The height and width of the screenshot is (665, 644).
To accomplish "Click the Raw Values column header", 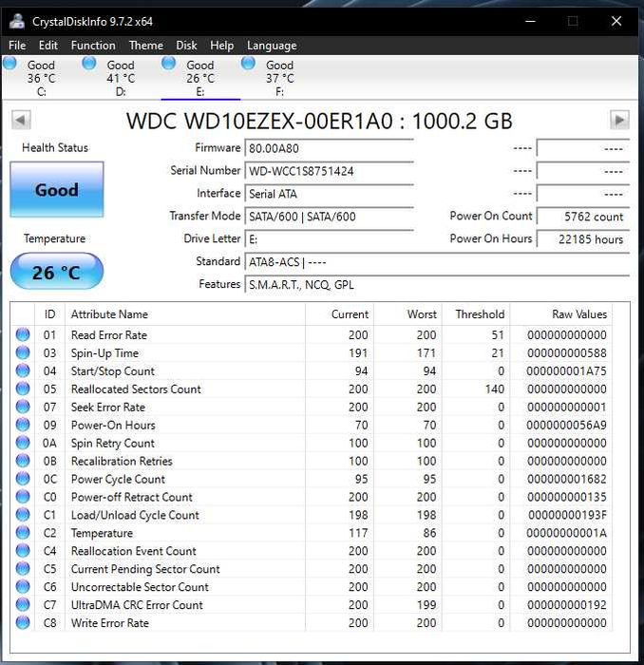I will tap(561, 314).
